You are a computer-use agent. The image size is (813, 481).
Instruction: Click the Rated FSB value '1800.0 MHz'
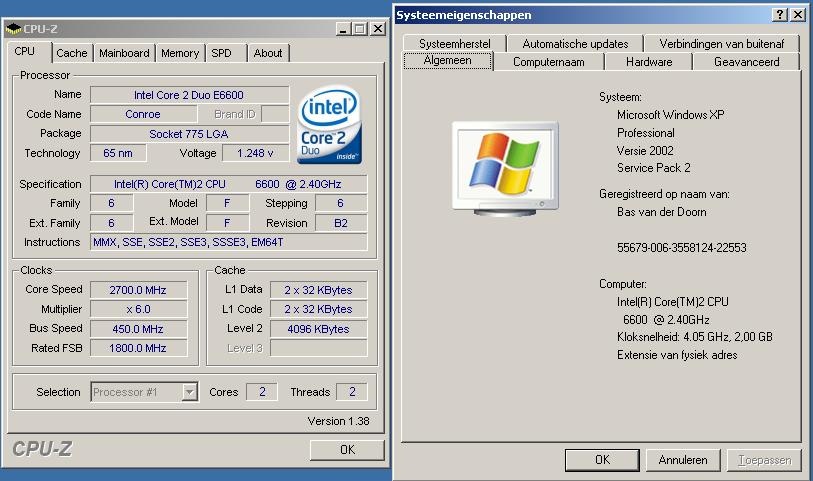click(138, 348)
